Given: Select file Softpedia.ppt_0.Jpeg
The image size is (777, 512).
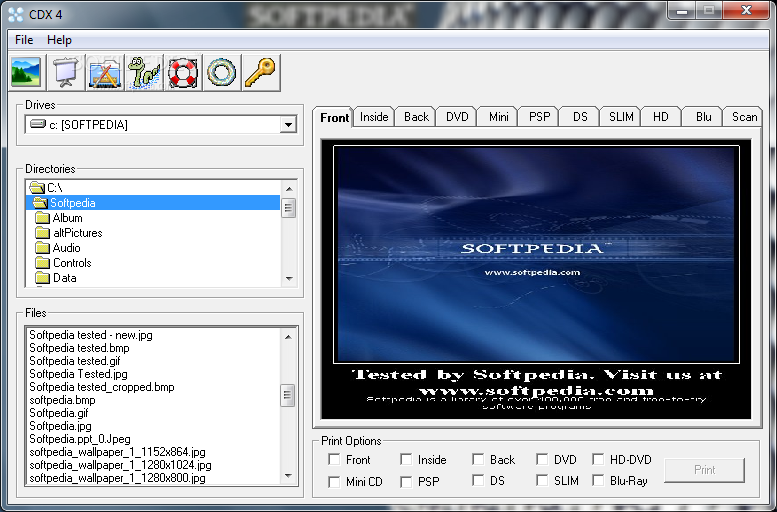Looking at the screenshot, I should pyautogui.click(x=80, y=439).
